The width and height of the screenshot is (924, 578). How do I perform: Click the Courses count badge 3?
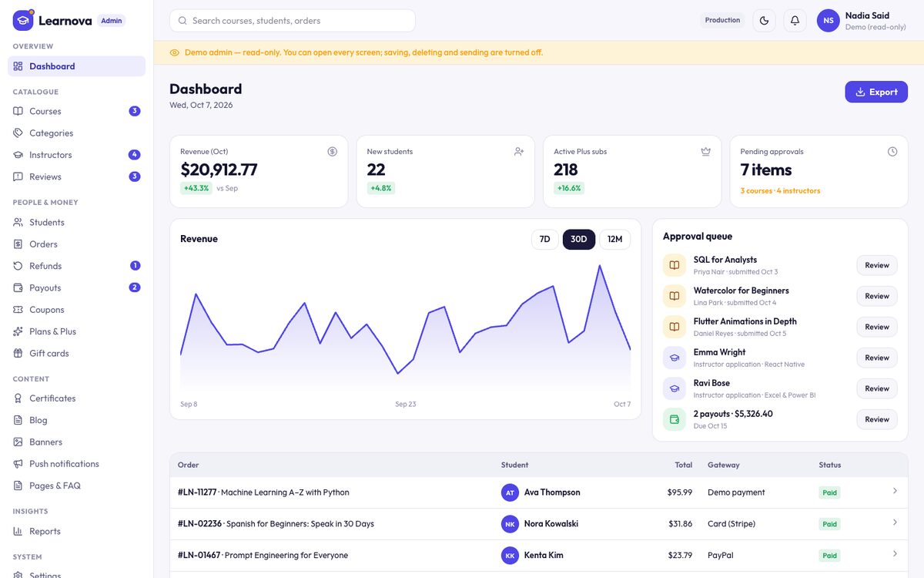click(x=135, y=111)
